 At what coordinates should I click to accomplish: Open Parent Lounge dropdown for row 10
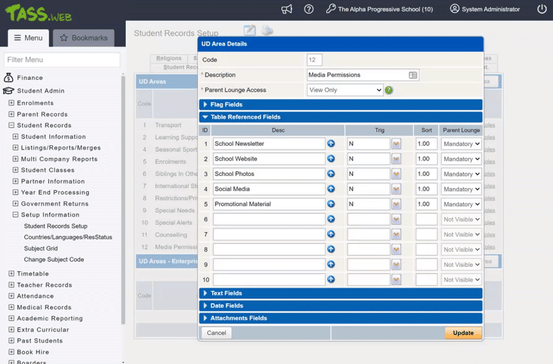tap(461, 280)
